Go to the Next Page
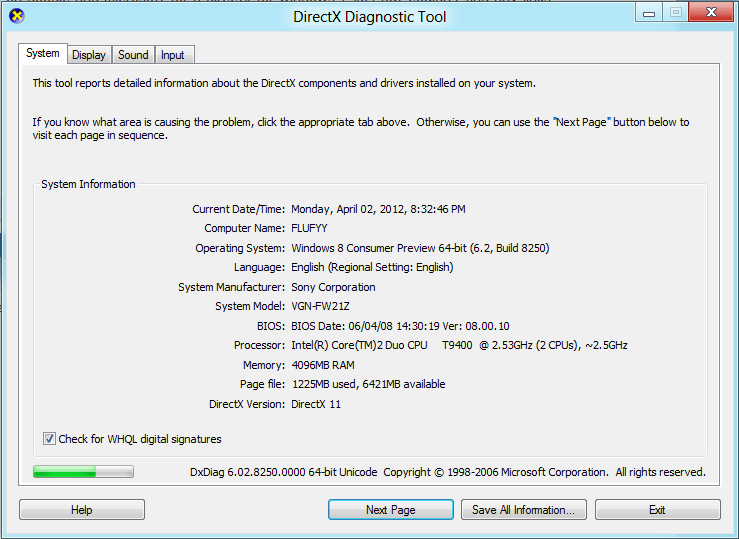This screenshot has height=539, width=739. [391, 510]
